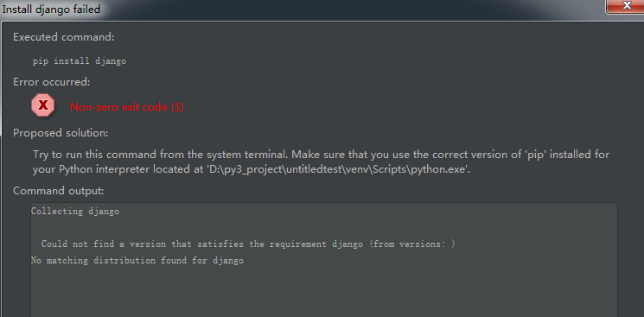644x317 pixels.
Task: Click the red error X icon
Action: (42, 105)
